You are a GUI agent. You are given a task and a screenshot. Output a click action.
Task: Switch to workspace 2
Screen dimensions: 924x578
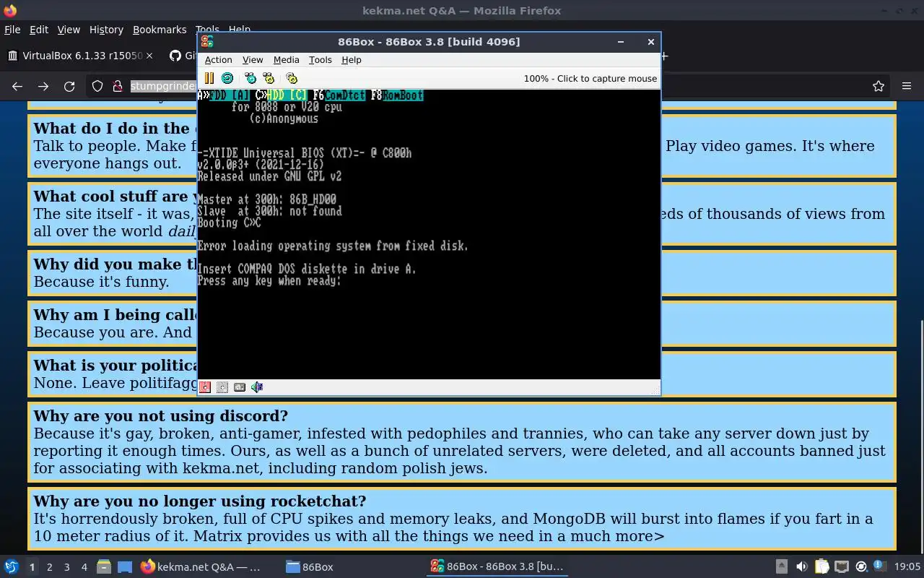pos(49,567)
